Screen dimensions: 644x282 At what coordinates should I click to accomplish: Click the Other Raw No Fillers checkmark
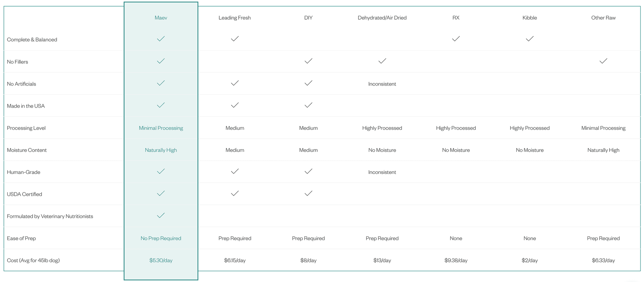[x=603, y=61]
